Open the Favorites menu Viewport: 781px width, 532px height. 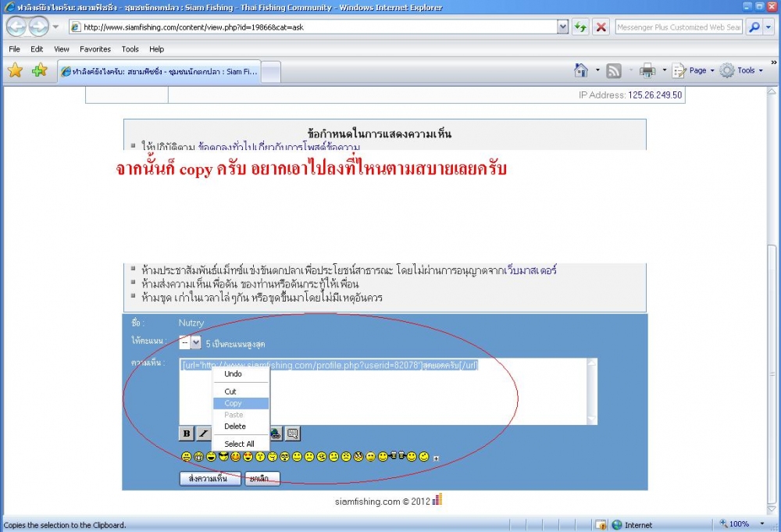pos(95,48)
